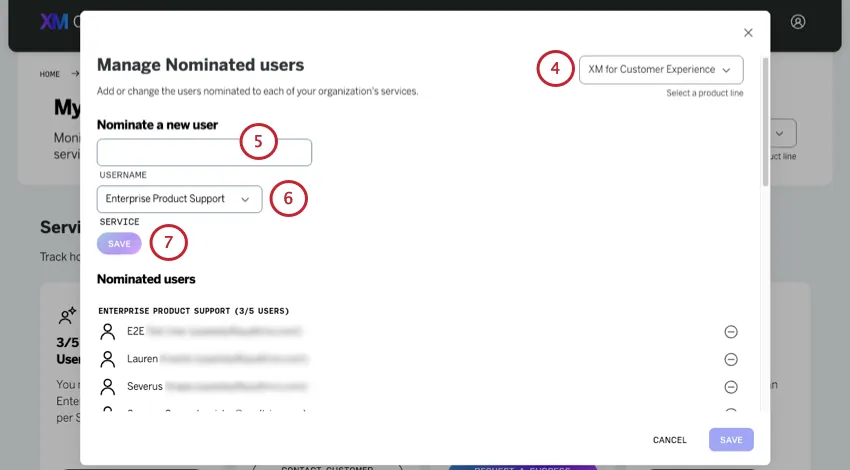Remove nominated user Lauren
The image size is (850, 470).
(731, 359)
